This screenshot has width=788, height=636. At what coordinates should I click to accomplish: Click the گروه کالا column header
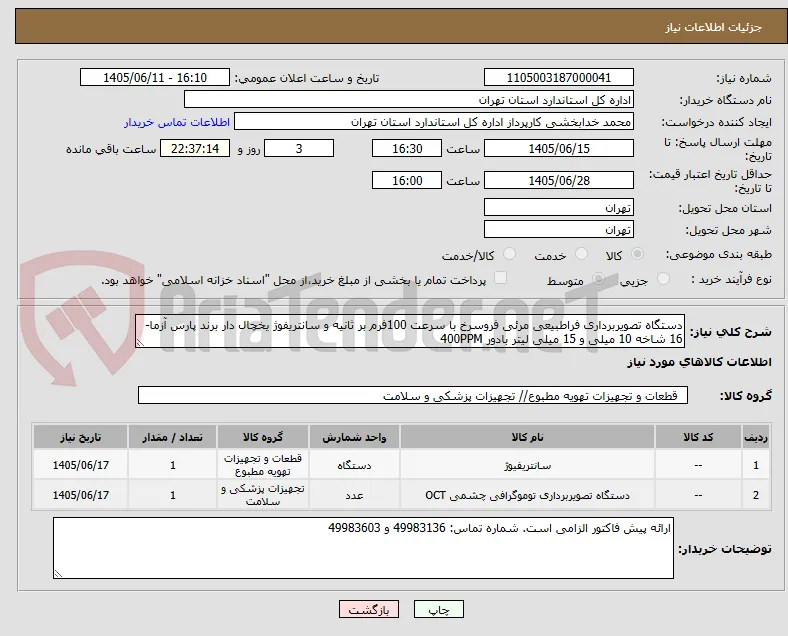(x=263, y=437)
